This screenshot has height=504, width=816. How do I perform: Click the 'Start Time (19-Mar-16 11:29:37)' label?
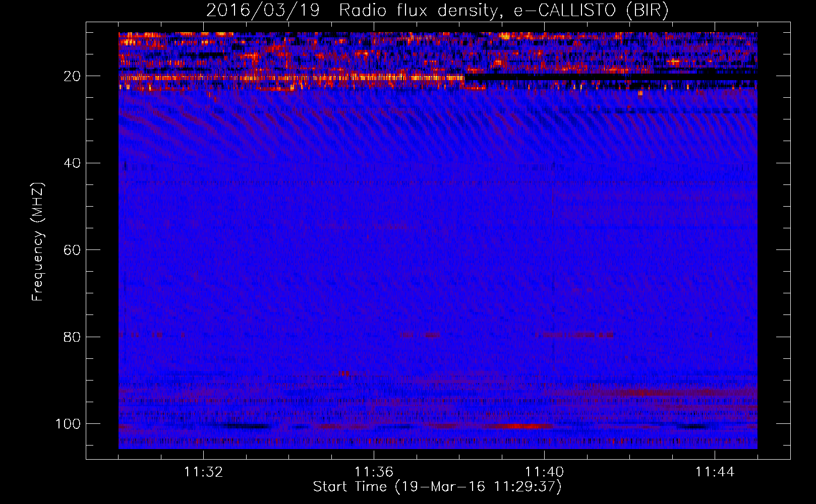(437, 487)
